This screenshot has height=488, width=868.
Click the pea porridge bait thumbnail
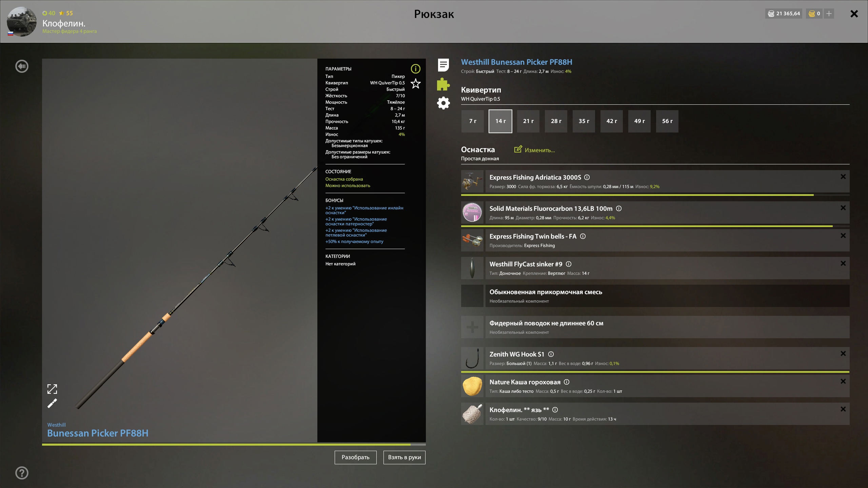(x=472, y=386)
